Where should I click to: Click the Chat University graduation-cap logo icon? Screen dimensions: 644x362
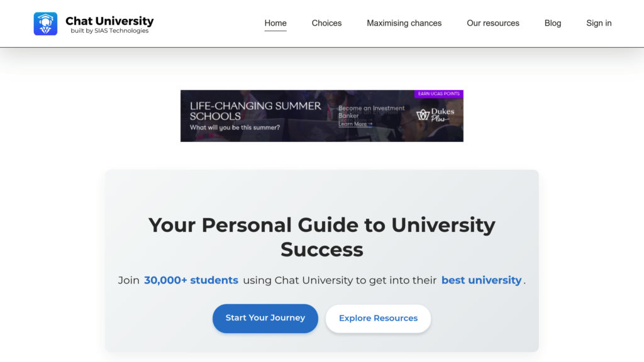pyautogui.click(x=45, y=23)
